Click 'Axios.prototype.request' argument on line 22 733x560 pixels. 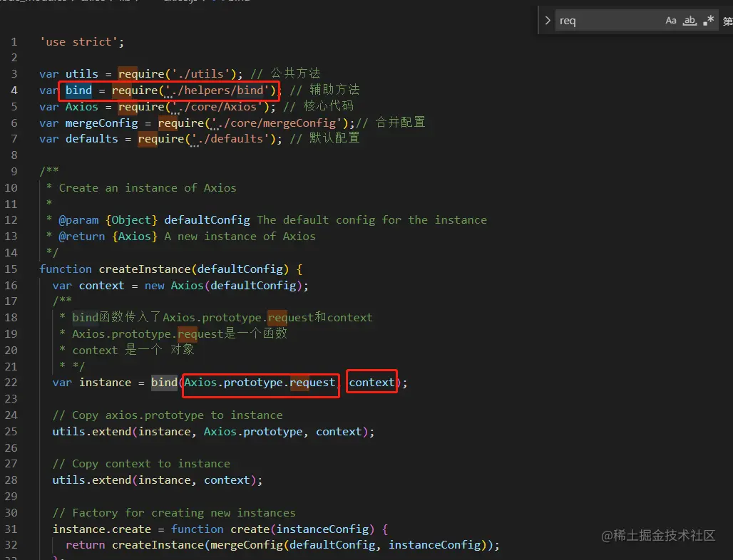coord(260,383)
